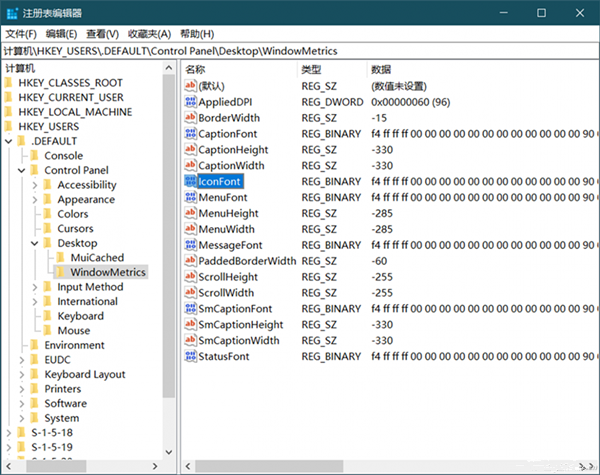Expand the Accessibility tree node
600x475 pixels.
pos(34,185)
